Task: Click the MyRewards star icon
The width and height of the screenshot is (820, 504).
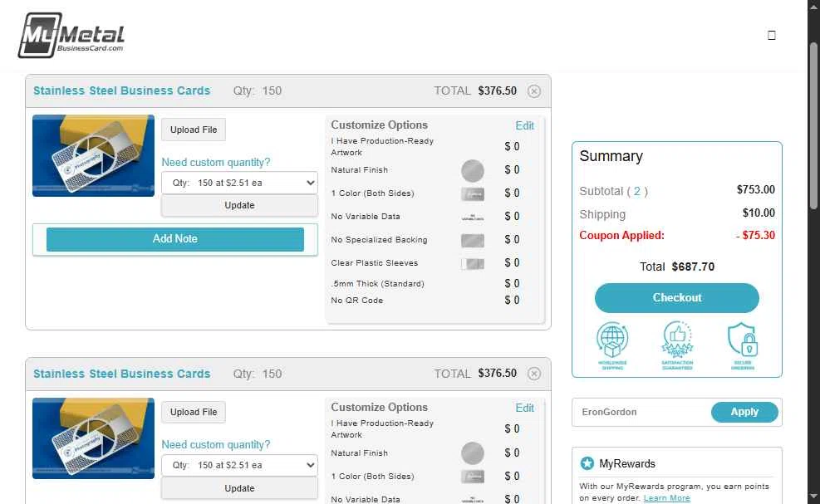Action: [587, 463]
